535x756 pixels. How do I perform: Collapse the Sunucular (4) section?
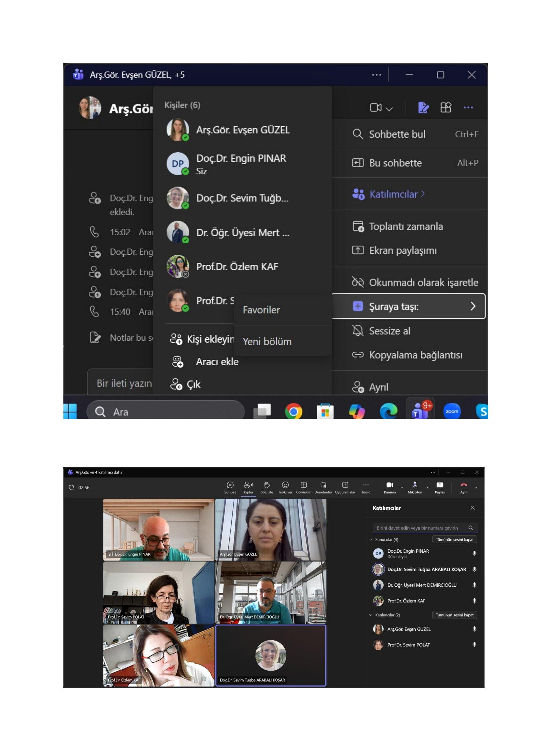(371, 540)
